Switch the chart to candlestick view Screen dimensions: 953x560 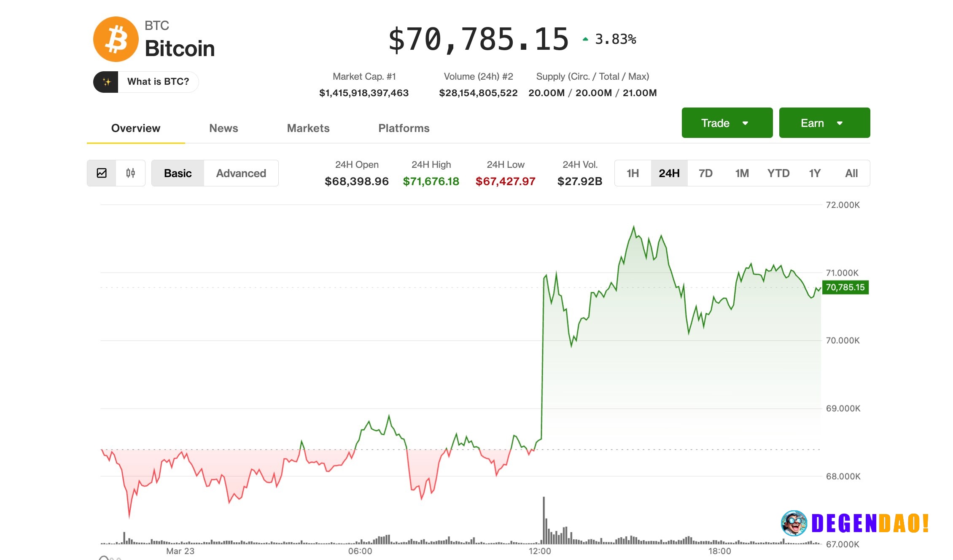[x=131, y=173]
